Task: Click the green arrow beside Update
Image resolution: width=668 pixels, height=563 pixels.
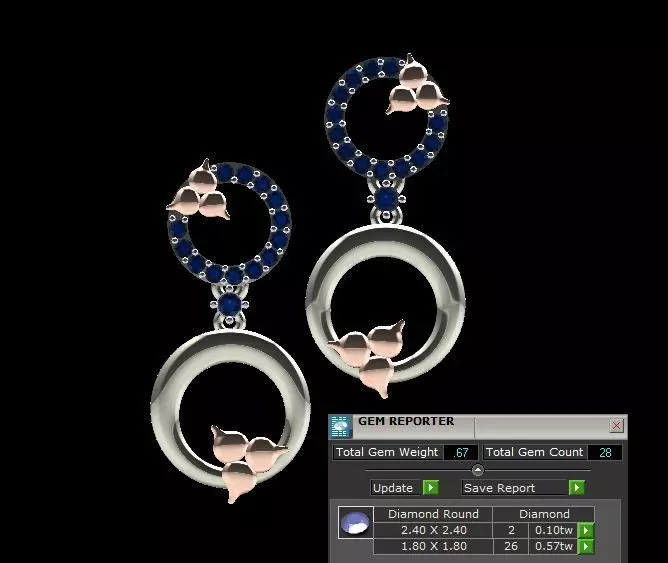Action: 430,487
